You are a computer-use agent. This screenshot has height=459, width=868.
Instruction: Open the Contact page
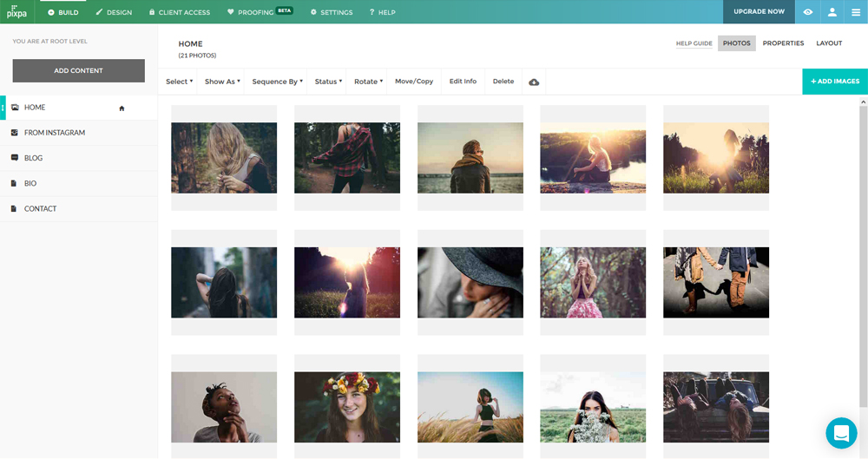pos(79,209)
